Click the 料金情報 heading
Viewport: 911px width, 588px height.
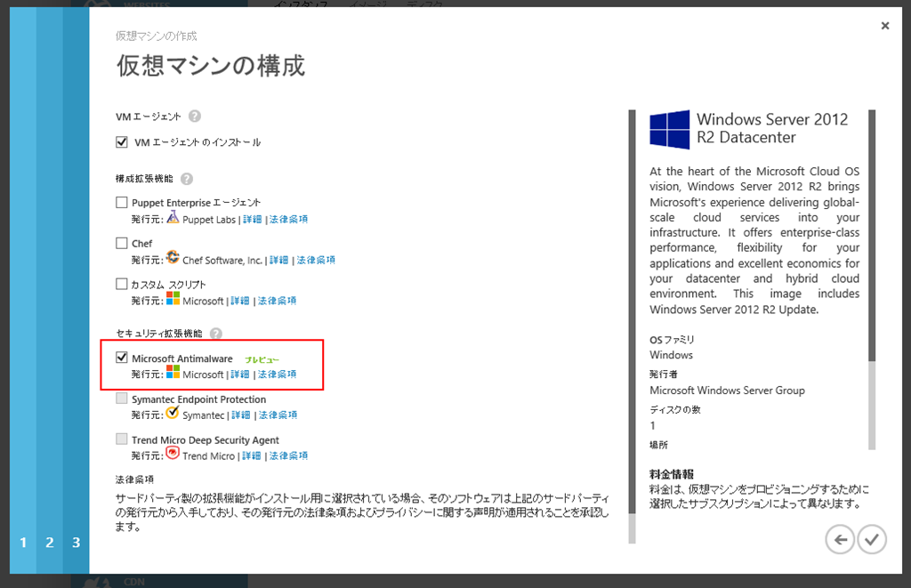tap(672, 474)
